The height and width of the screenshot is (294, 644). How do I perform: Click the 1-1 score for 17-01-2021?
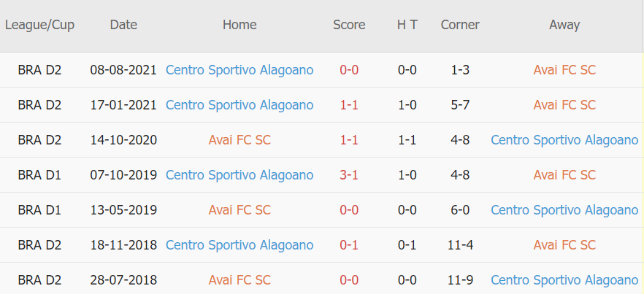(349, 105)
